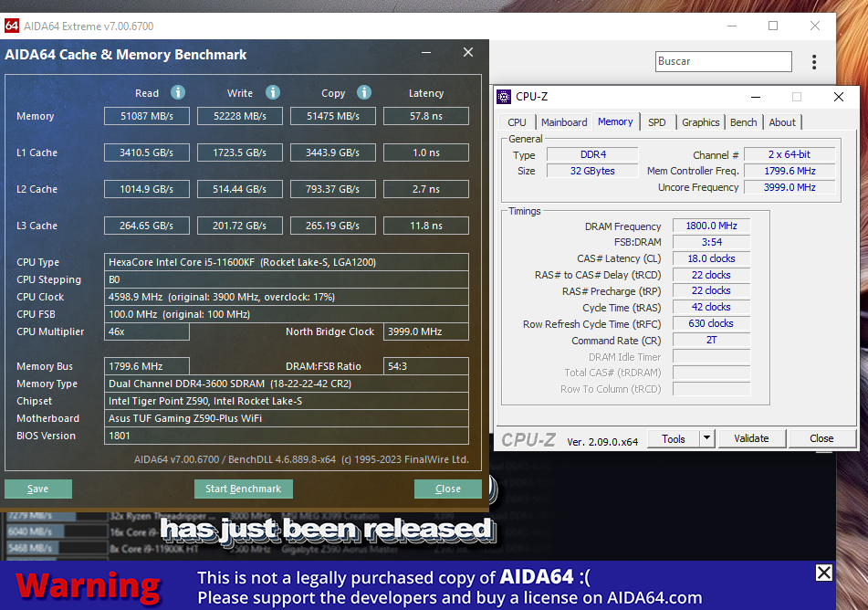Click the BIOS Version value 1801
This screenshot has width=868, height=610.
(287, 436)
